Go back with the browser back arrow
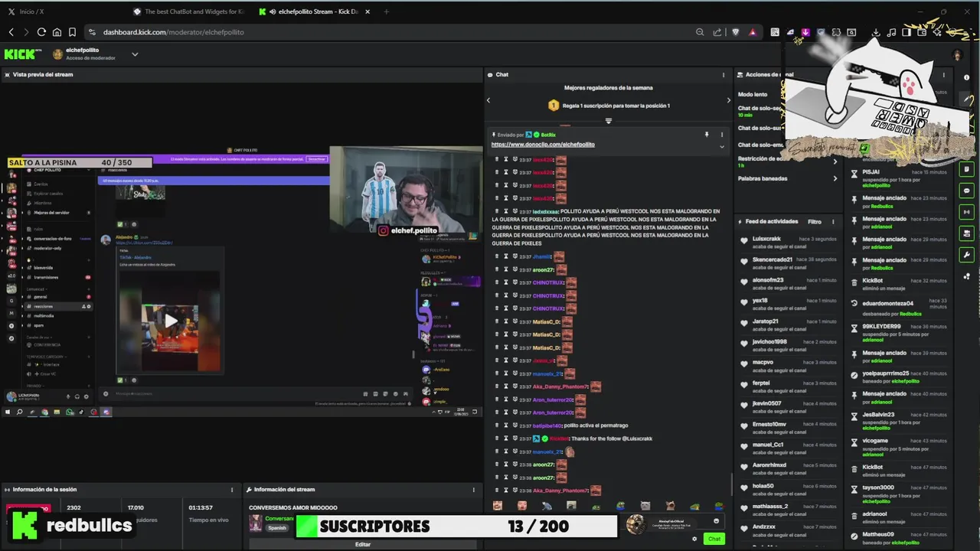Image resolution: width=980 pixels, height=551 pixels. click(x=11, y=32)
